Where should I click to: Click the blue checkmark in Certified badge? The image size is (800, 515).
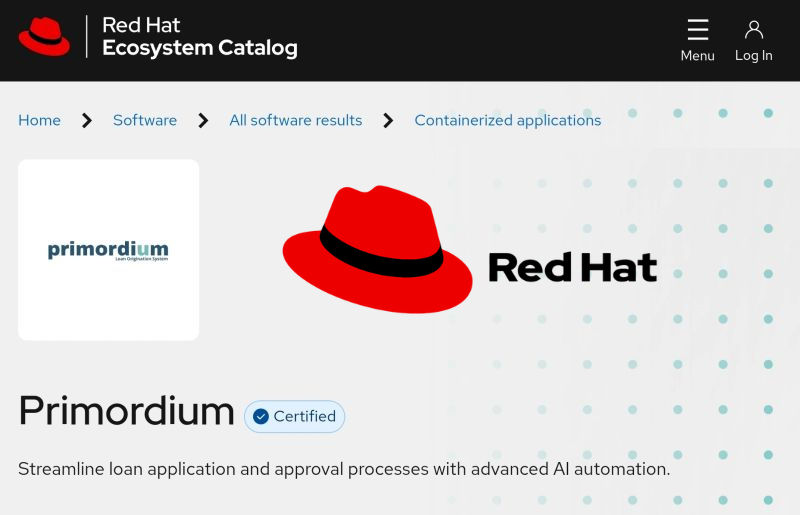pyautogui.click(x=261, y=416)
